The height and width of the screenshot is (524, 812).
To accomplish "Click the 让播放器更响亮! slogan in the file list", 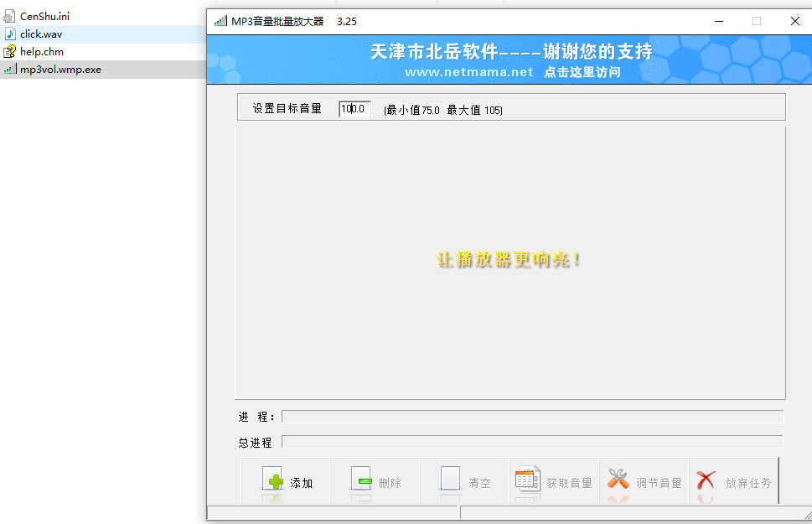I will (x=508, y=259).
